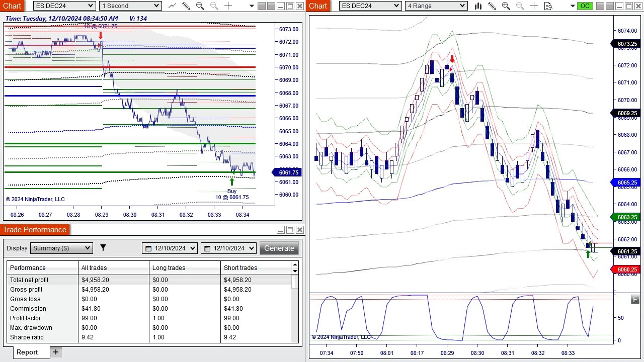This screenshot has height=362, width=644.
Task: Maximize the left chart window
Action: tap(290, 6)
